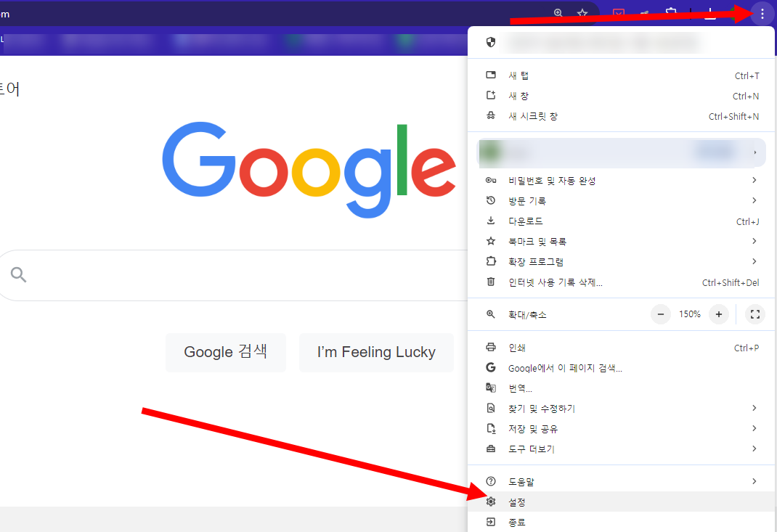Click the 150% zoom level value
This screenshot has width=777, height=532.
pos(689,314)
